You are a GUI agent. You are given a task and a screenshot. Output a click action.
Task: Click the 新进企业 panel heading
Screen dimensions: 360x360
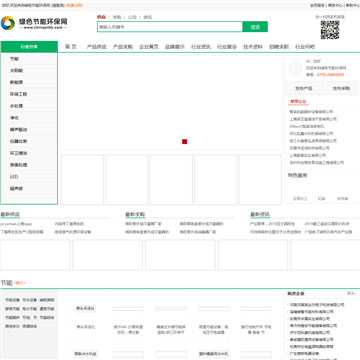click(296, 294)
